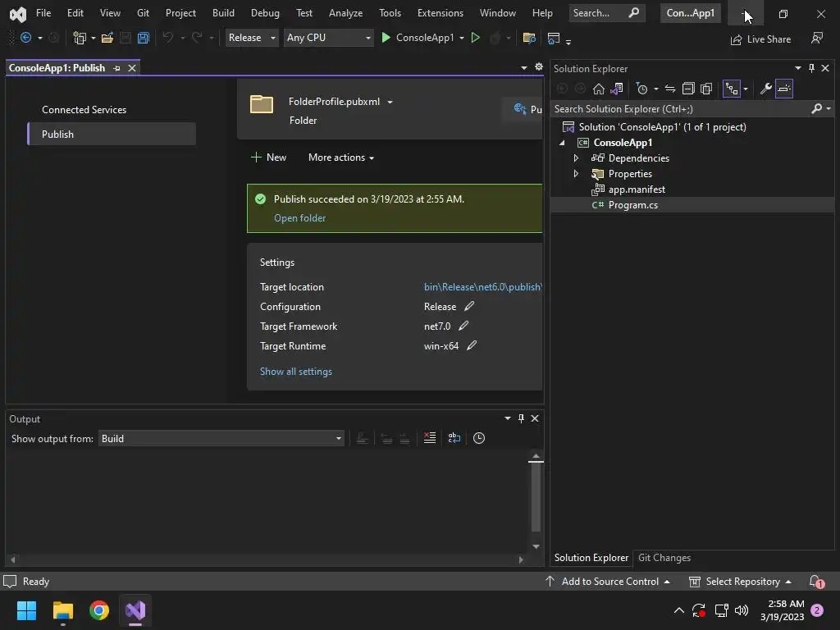Pin Solution Explorer with pushpin icon
Image resolution: width=840 pixels, height=630 pixels.
tap(811, 68)
